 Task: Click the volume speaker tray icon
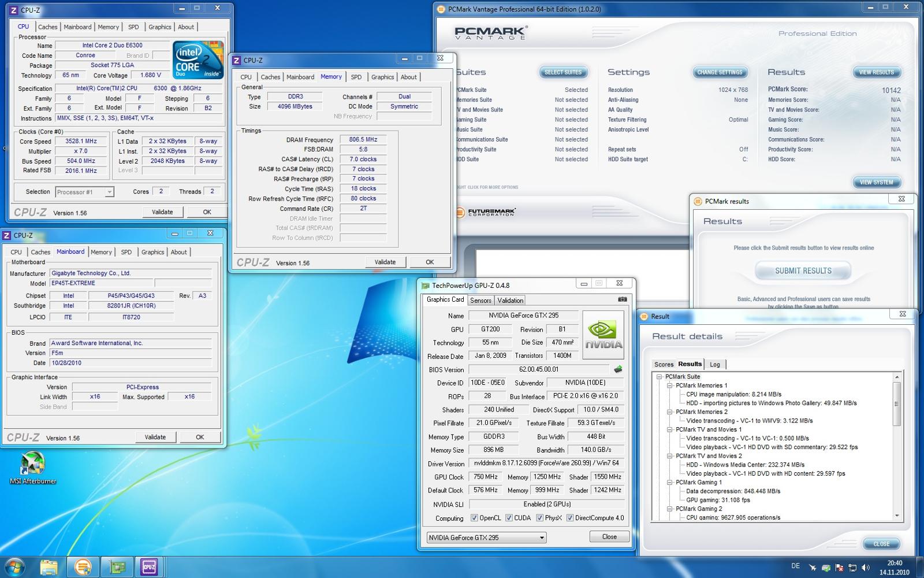coord(866,568)
